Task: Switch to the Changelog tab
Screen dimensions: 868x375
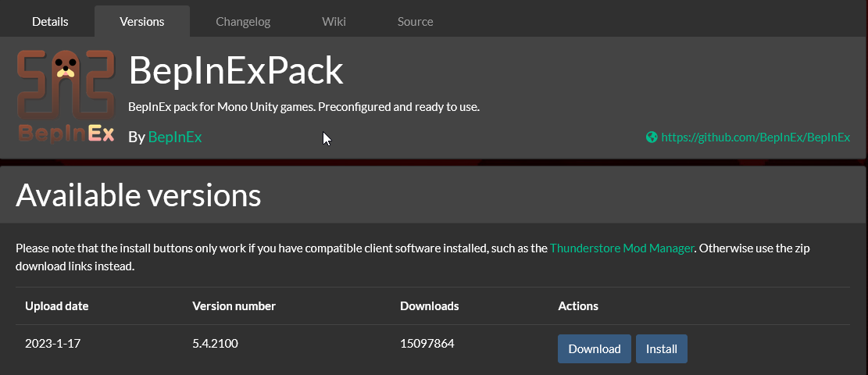Action: tap(243, 21)
